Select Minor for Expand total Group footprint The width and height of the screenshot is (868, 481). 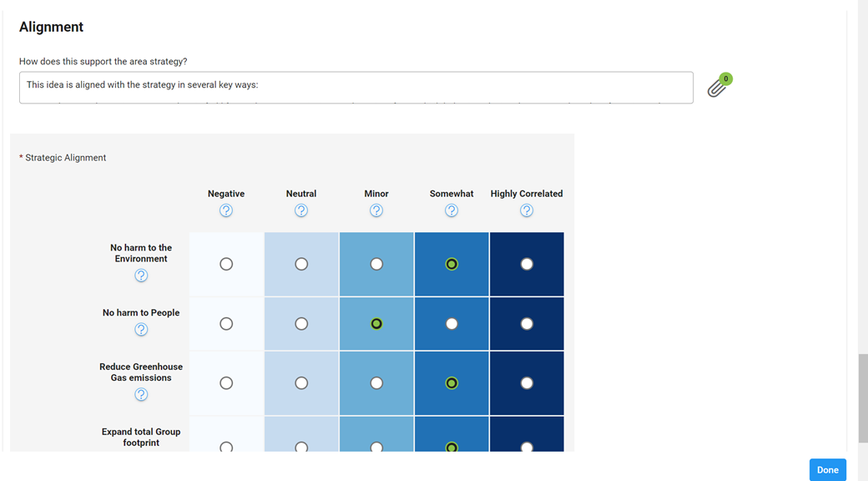376,448
